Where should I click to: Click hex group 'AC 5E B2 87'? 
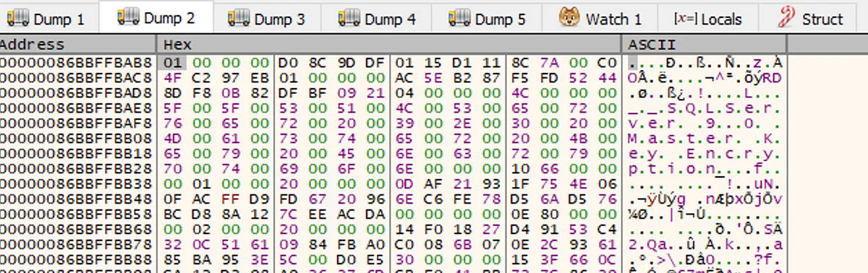pyautogui.click(x=448, y=77)
